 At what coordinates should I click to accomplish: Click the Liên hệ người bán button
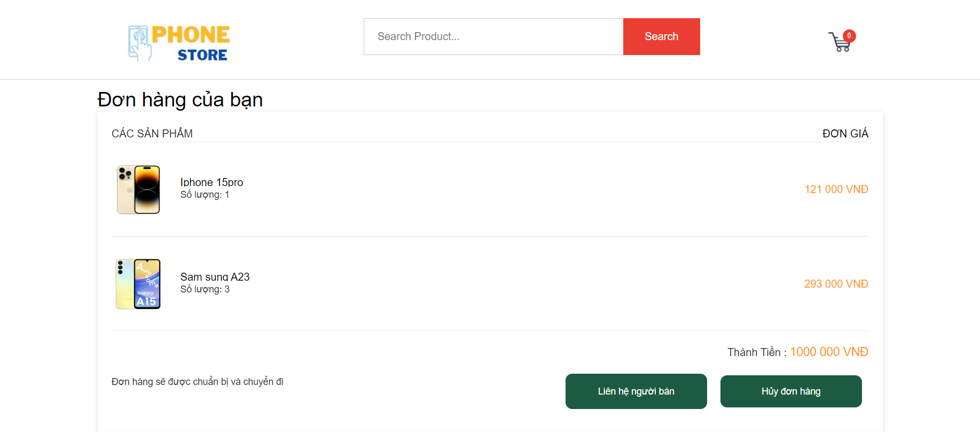[636, 391]
